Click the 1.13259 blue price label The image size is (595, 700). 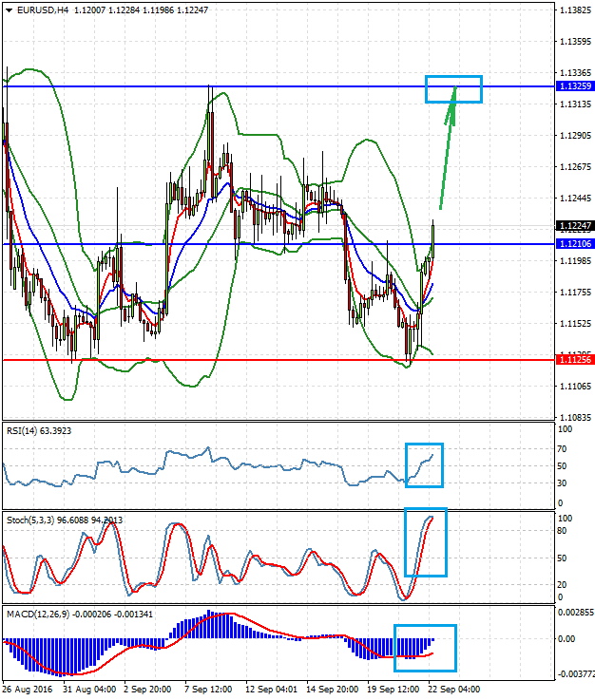click(x=573, y=86)
